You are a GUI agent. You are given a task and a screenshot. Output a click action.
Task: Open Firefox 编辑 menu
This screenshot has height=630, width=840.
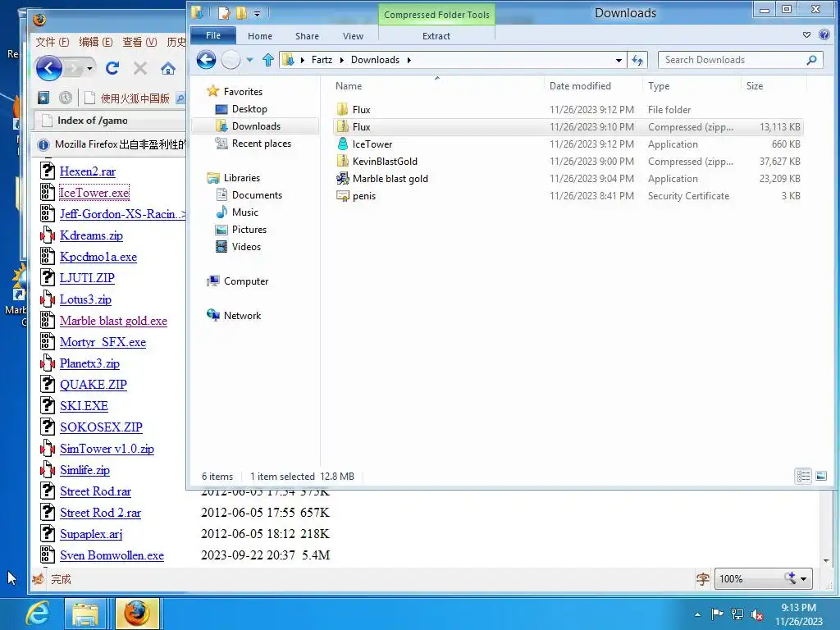(x=96, y=42)
